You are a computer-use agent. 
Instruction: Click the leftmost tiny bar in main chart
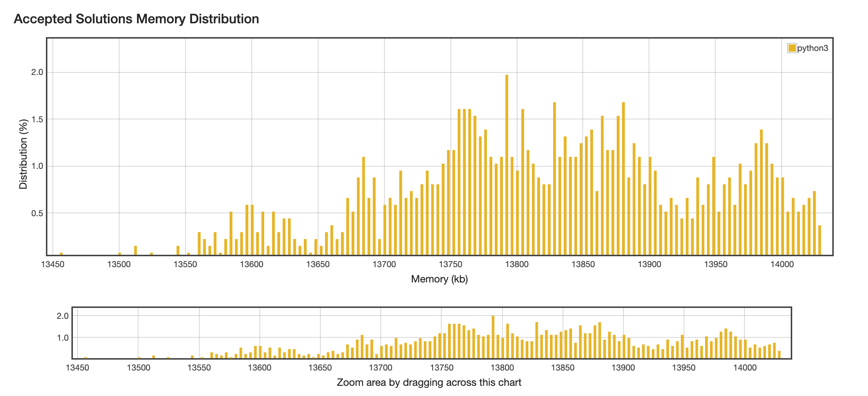(x=61, y=254)
